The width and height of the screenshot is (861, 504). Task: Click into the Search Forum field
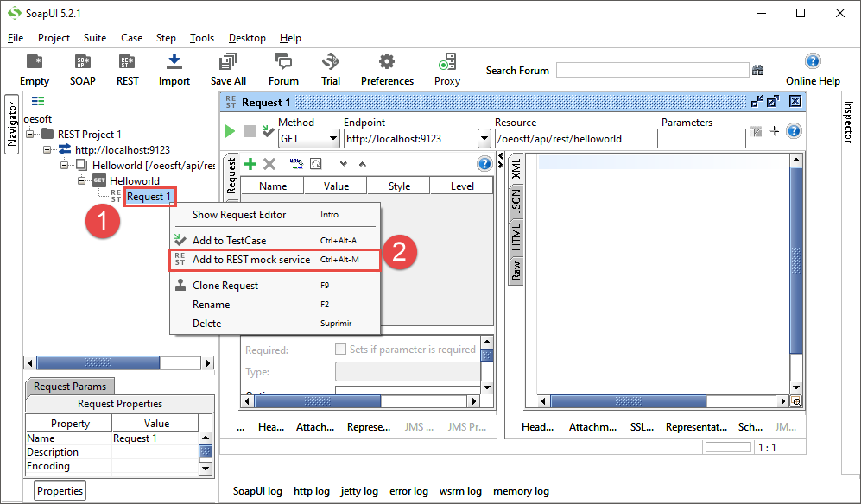(x=652, y=70)
